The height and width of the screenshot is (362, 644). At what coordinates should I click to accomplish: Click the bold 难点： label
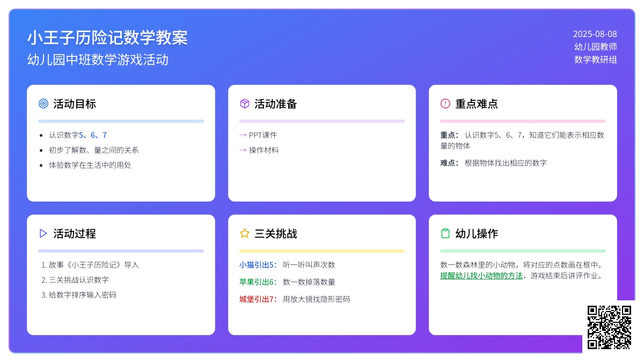click(x=450, y=163)
